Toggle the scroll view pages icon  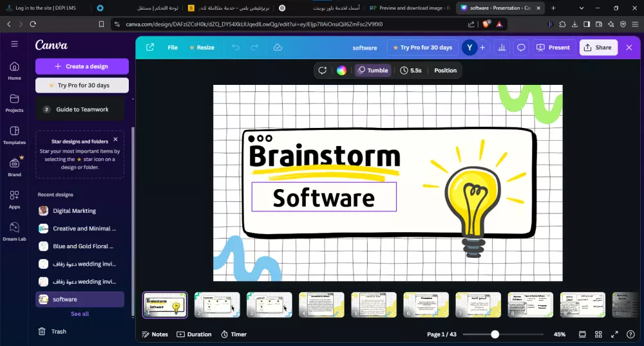(x=582, y=334)
